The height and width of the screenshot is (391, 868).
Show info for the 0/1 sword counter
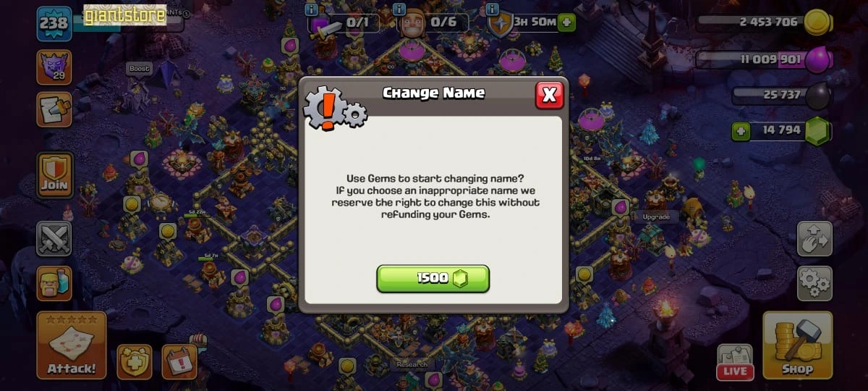tap(312, 9)
